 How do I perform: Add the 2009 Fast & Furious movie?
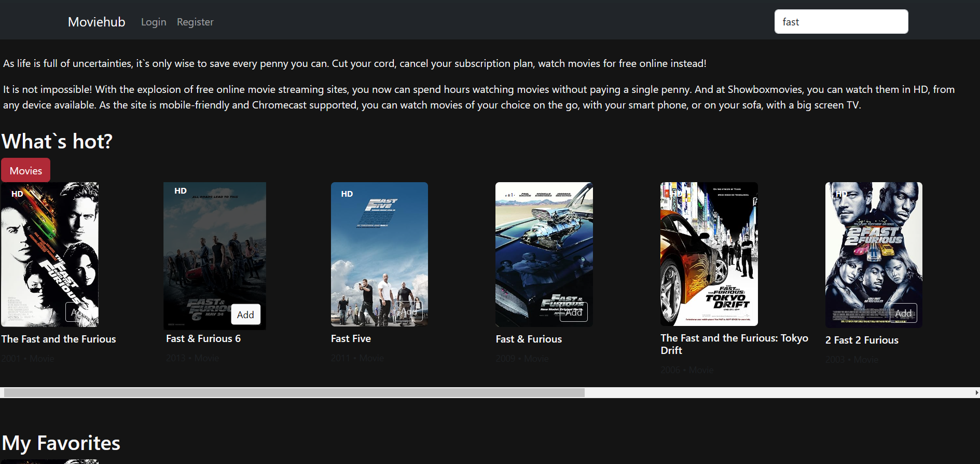574,312
